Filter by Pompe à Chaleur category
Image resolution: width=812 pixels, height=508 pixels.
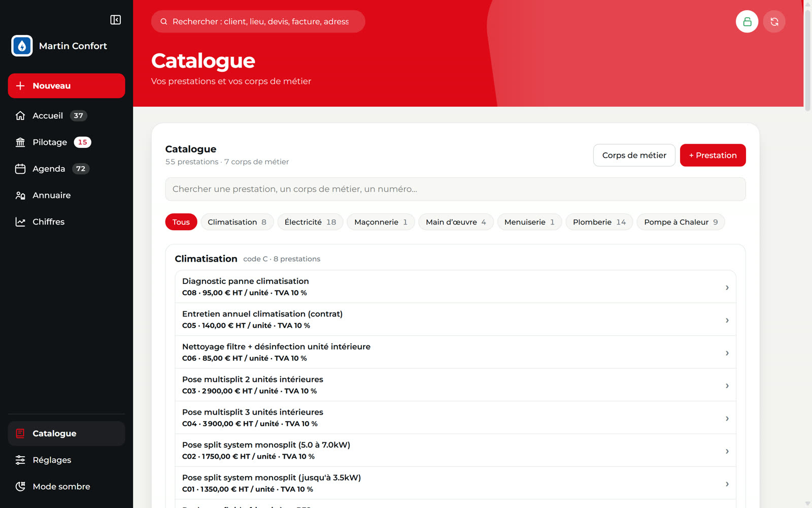(681, 222)
